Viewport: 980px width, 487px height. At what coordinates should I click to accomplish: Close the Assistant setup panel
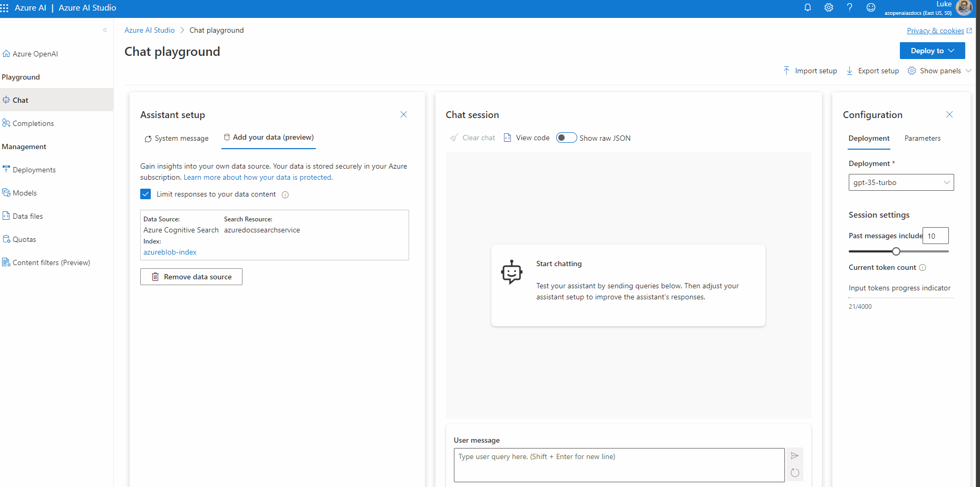tap(403, 114)
